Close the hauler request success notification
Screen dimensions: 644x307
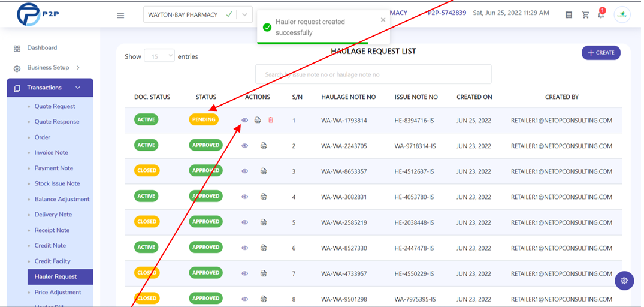[x=383, y=20]
